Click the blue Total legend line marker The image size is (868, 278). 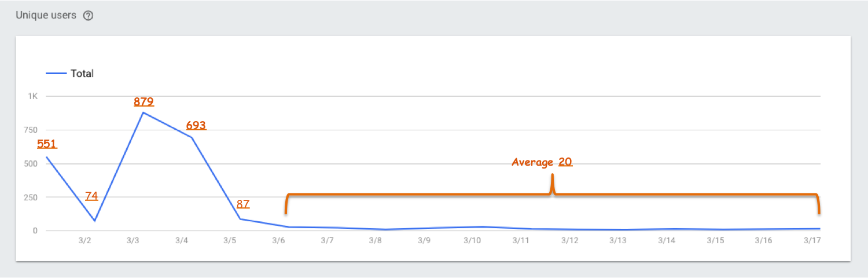coord(56,74)
